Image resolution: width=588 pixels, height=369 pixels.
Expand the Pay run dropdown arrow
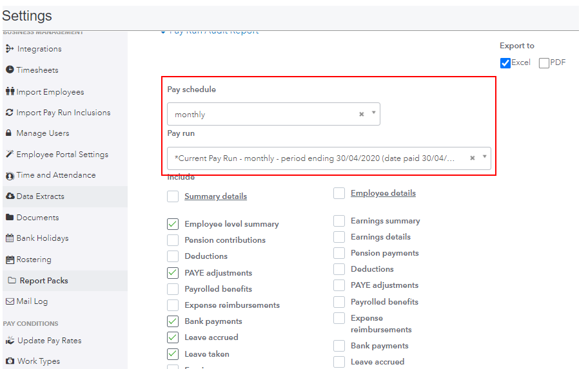484,156
